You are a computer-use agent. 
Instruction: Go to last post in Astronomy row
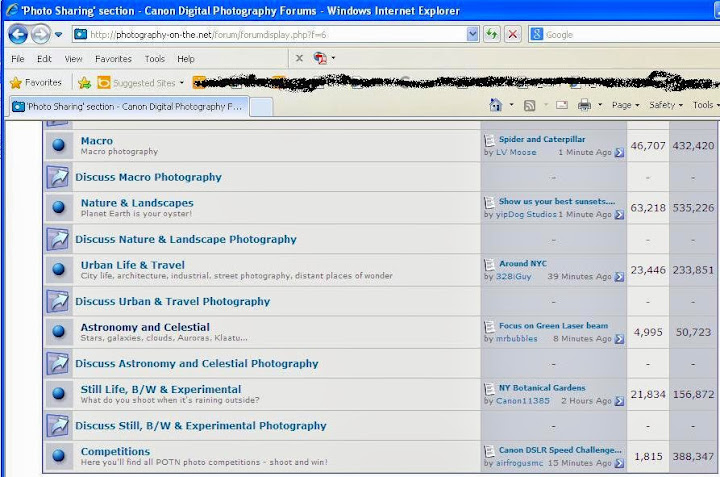(x=619, y=339)
